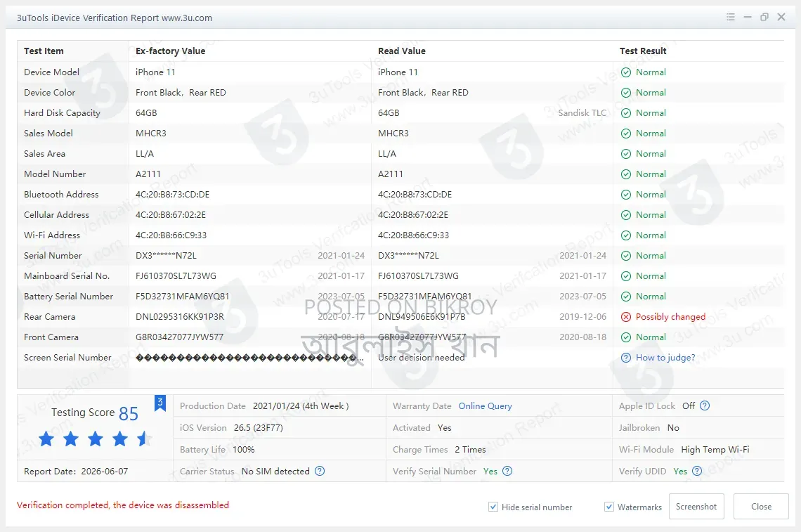Select the Rear Camera row label
The image size is (801, 532).
tap(50, 317)
